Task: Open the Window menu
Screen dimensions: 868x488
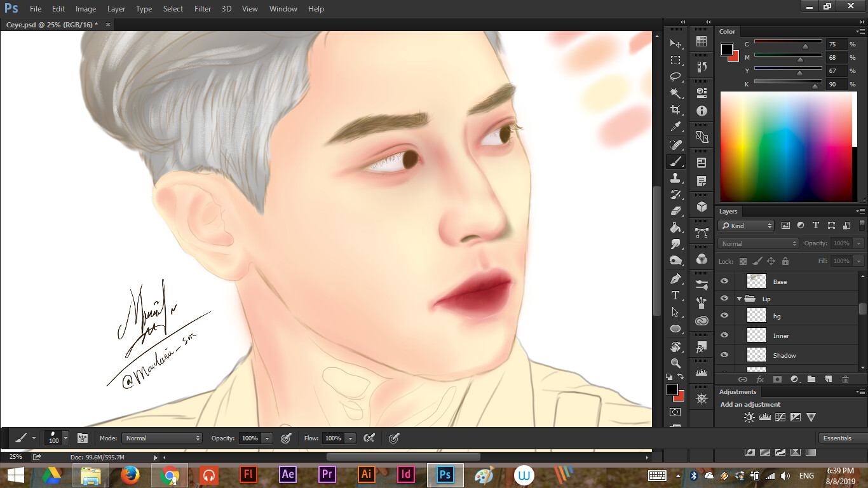Action: [283, 9]
